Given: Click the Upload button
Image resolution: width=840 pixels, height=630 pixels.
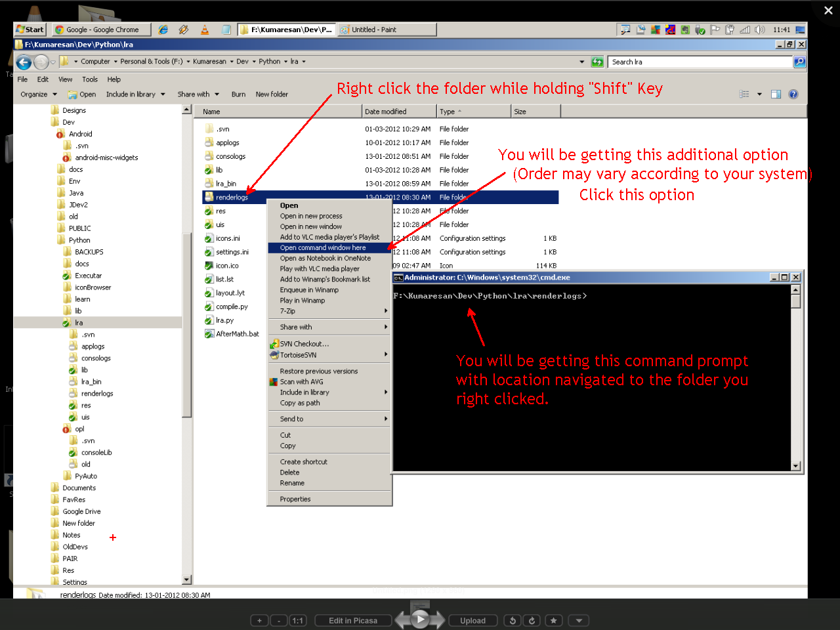Looking at the screenshot, I should click(x=473, y=620).
